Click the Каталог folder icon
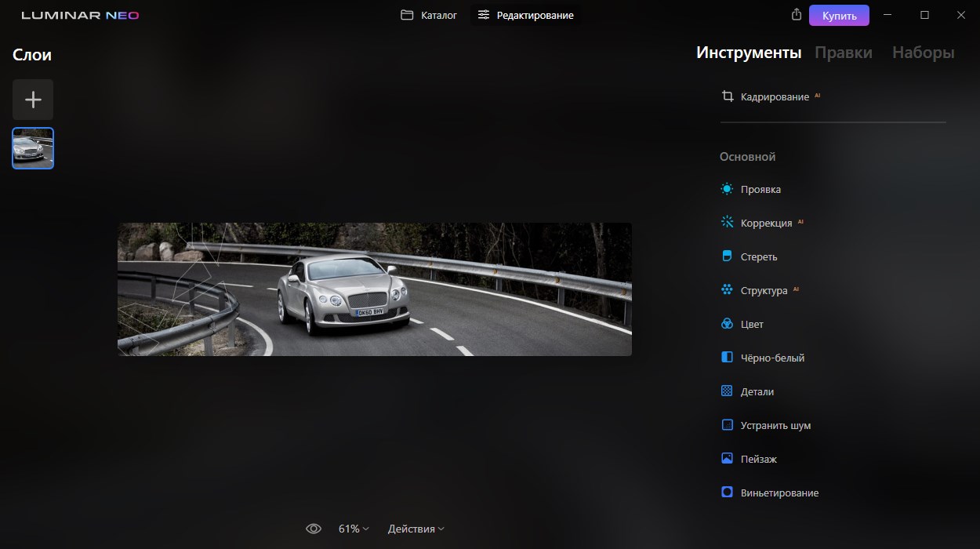Screen dimensions: 980x549 (x=407, y=15)
